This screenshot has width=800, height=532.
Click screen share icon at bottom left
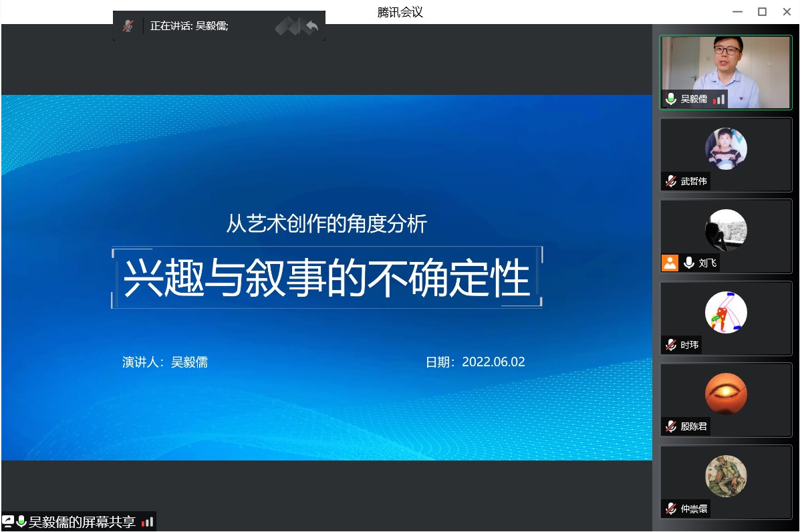pyautogui.click(x=8, y=521)
